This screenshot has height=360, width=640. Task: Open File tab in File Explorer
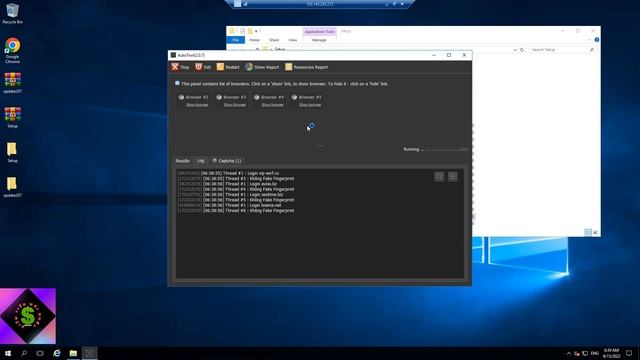(236, 40)
